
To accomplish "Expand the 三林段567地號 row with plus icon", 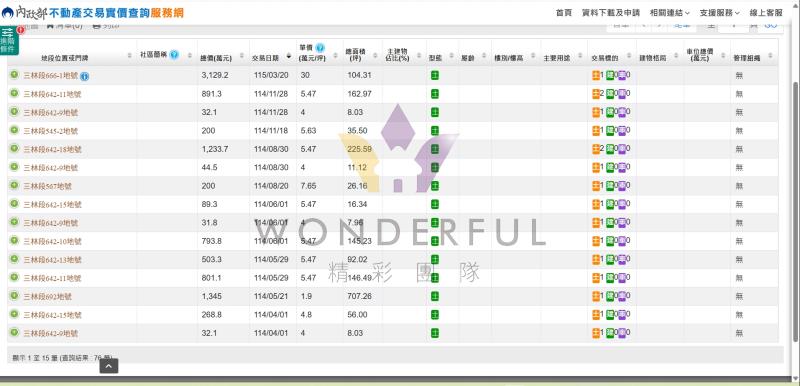I will point(14,185).
